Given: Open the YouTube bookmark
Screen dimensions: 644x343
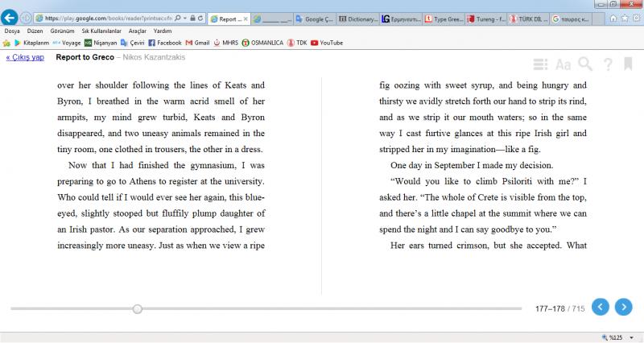Looking at the screenshot, I should 327,43.
